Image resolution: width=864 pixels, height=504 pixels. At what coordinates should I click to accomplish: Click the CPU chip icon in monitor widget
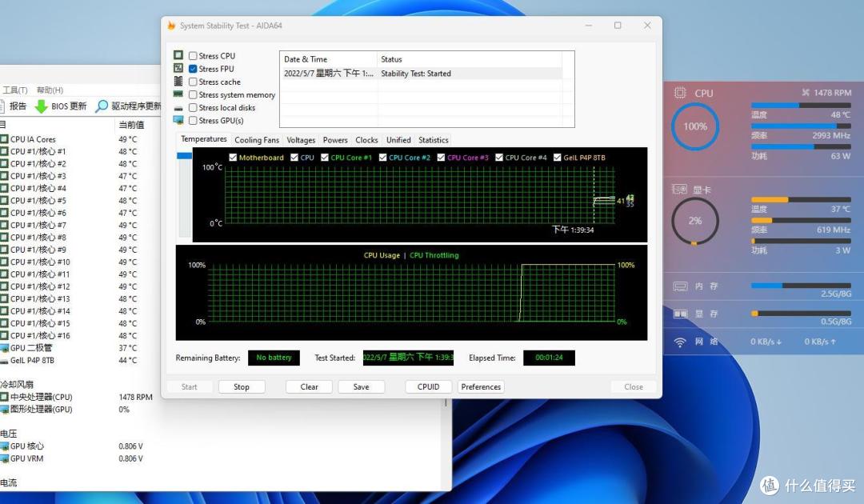click(x=680, y=93)
